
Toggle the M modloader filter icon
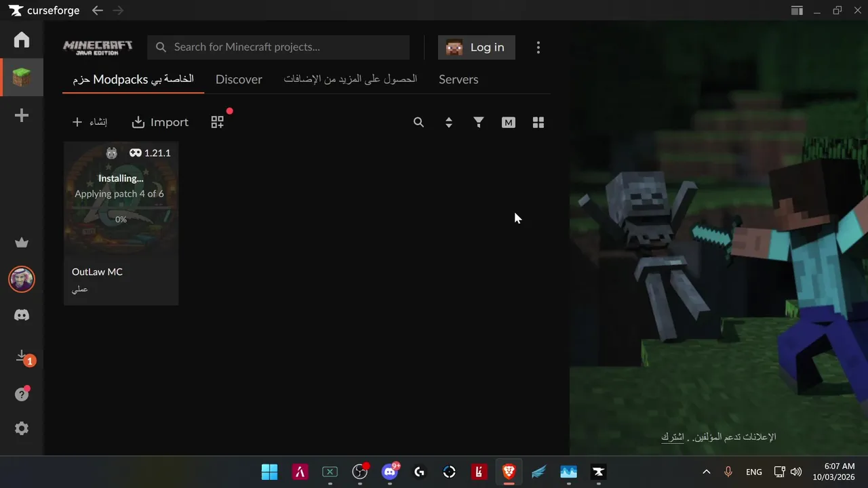pos(509,123)
